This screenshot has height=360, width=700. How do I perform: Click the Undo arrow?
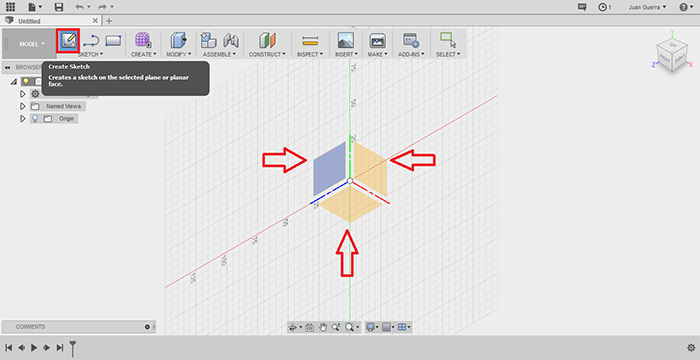pyautogui.click(x=79, y=7)
